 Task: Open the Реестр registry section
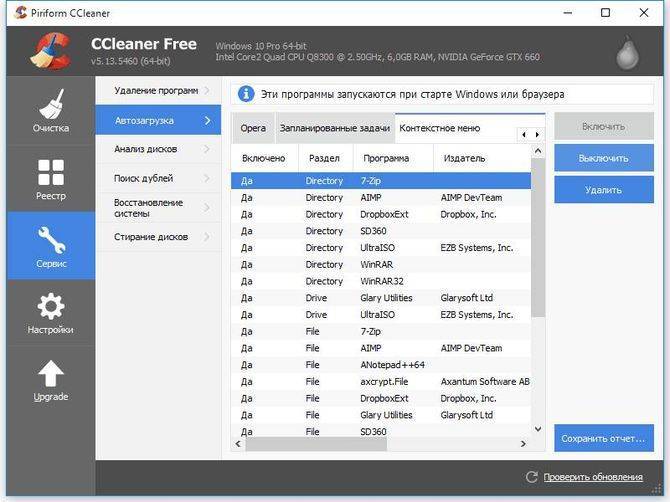[x=51, y=179]
